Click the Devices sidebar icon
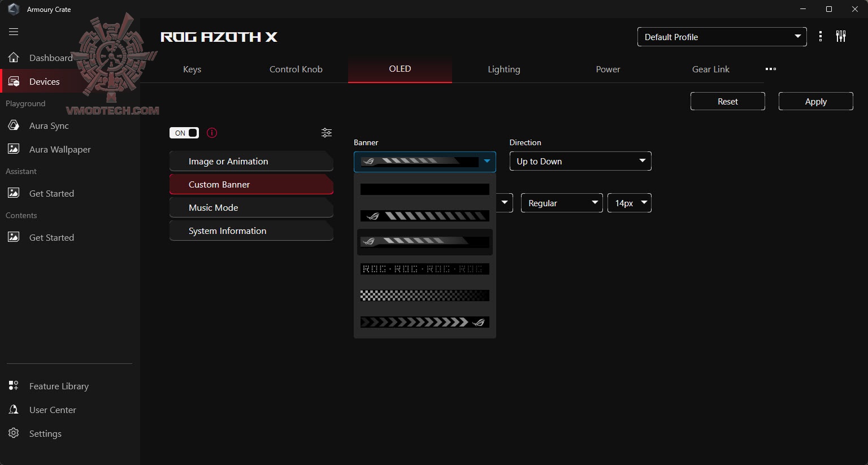868x465 pixels. click(x=14, y=81)
